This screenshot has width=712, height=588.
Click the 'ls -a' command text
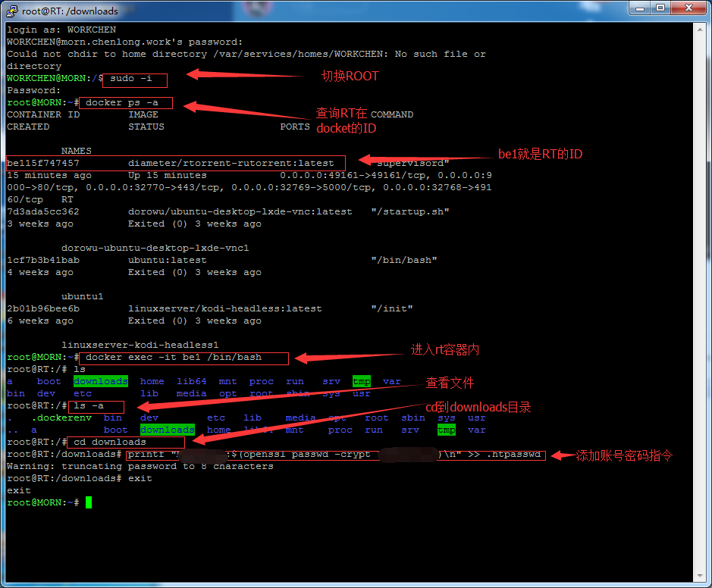coord(89,405)
